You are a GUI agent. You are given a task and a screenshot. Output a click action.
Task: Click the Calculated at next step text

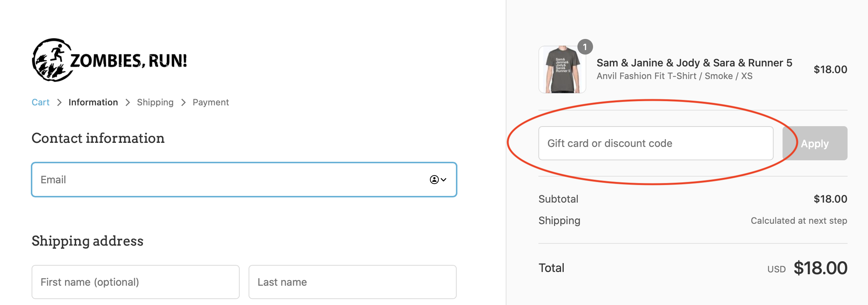point(799,221)
